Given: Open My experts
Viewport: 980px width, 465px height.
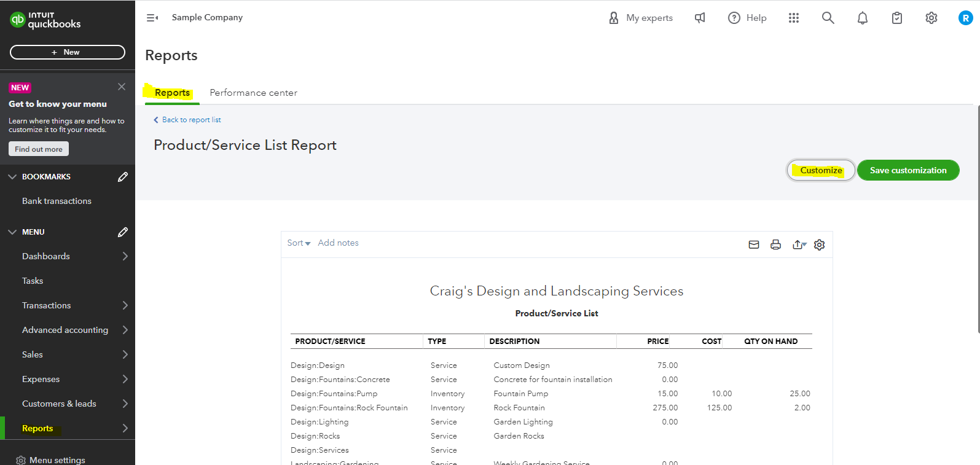Looking at the screenshot, I should (640, 18).
